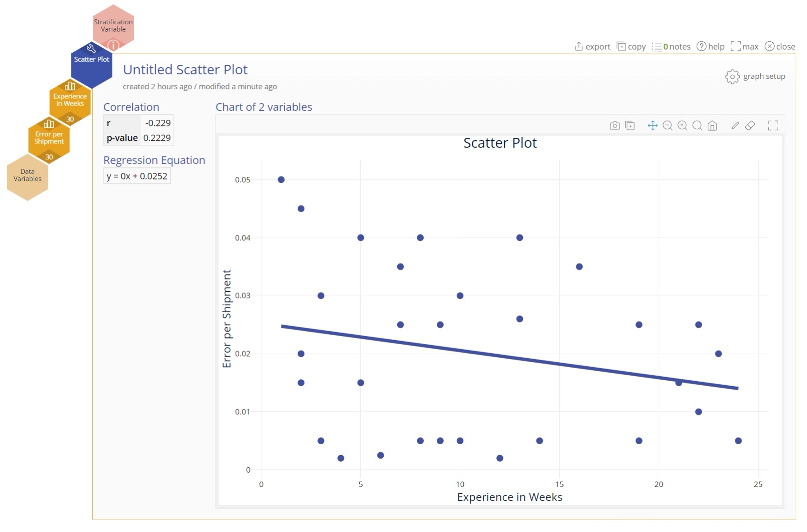Click the created and modified timestamp text
Viewport: 807px width, 532px height.
(x=200, y=86)
